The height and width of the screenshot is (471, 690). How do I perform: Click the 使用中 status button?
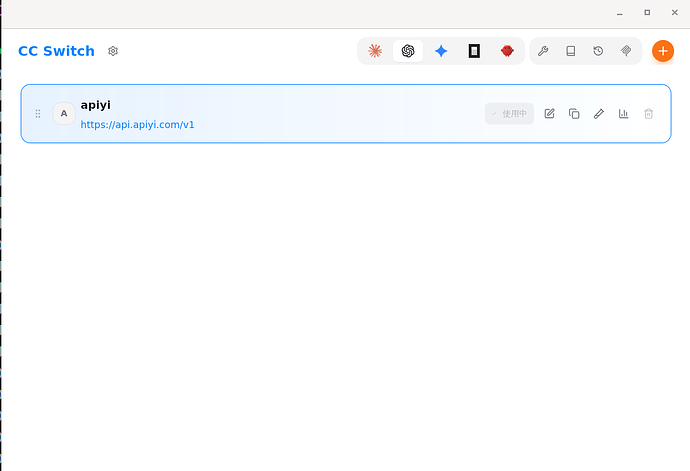click(509, 114)
